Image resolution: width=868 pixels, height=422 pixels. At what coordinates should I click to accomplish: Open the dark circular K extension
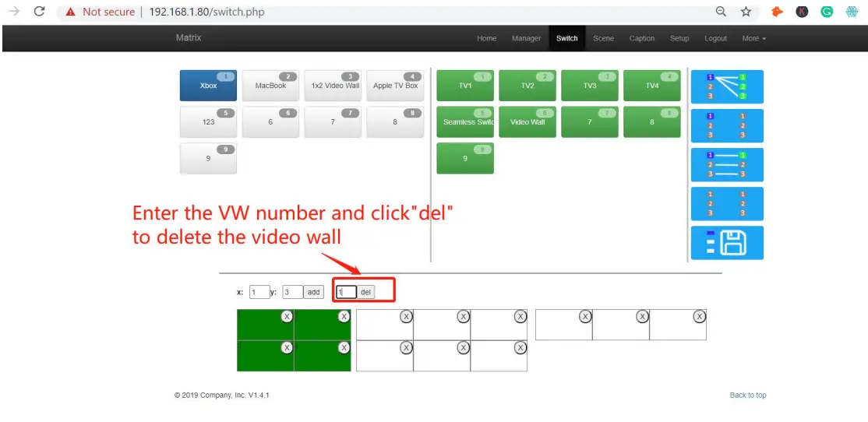(802, 12)
